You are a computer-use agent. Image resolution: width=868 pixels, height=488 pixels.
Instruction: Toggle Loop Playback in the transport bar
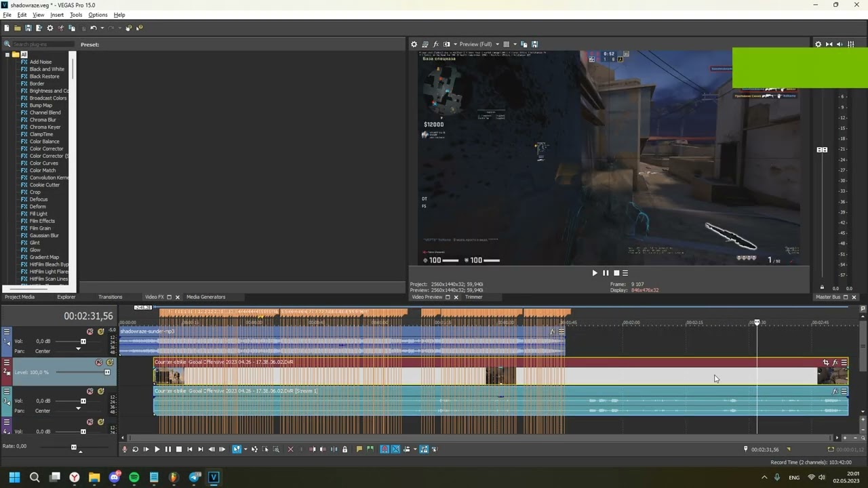[135, 449]
